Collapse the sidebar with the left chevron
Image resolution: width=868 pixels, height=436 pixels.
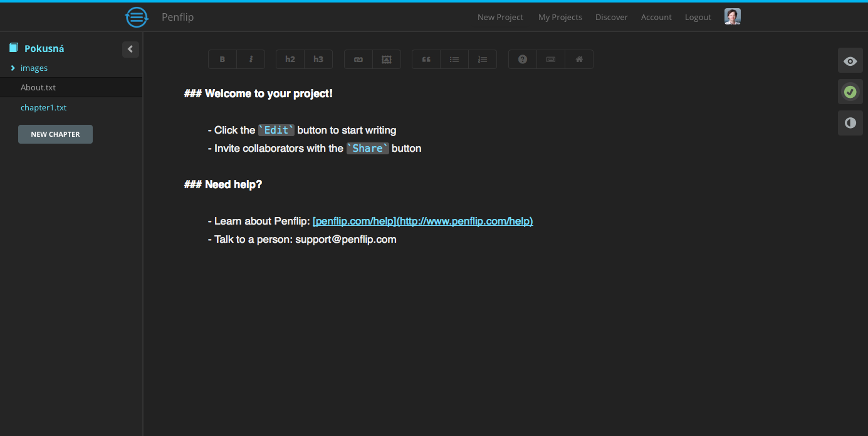(130, 49)
